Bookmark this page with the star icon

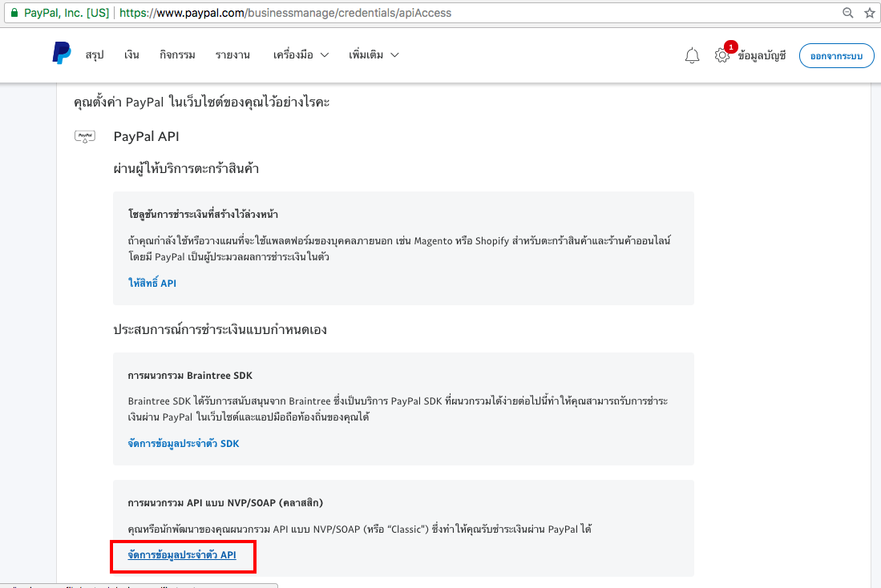(x=870, y=13)
